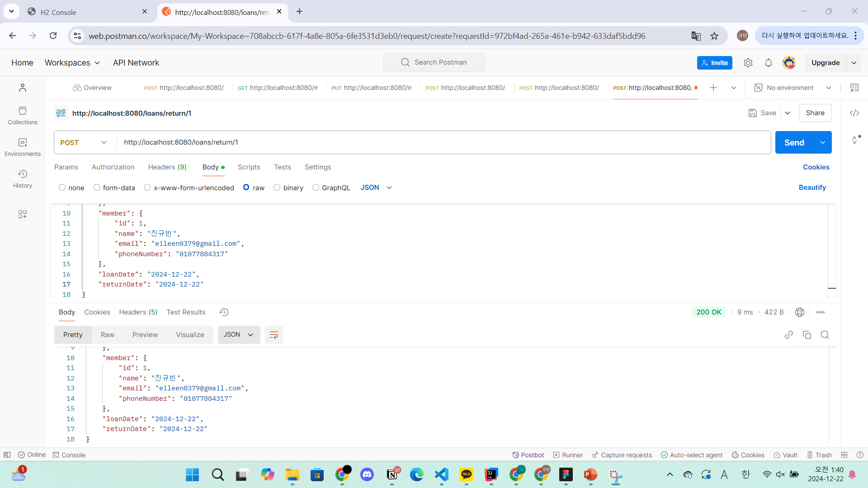The height and width of the screenshot is (488, 868).
Task: Open Postman settings gear icon
Action: [x=748, y=63]
